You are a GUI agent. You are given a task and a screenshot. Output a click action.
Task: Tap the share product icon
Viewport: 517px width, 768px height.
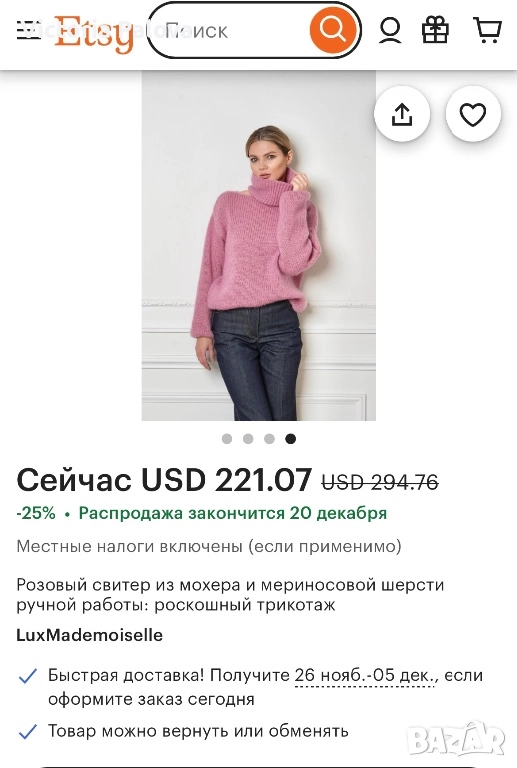tap(402, 114)
